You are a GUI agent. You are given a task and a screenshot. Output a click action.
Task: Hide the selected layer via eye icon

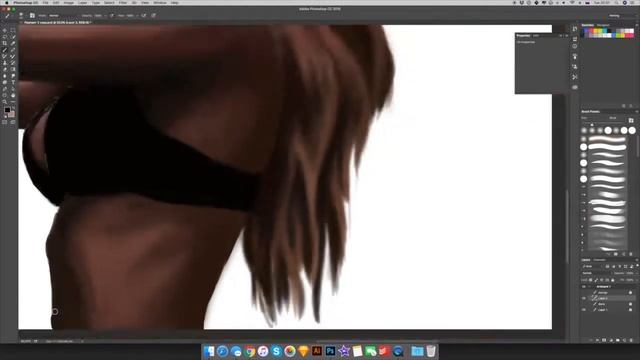584,298
